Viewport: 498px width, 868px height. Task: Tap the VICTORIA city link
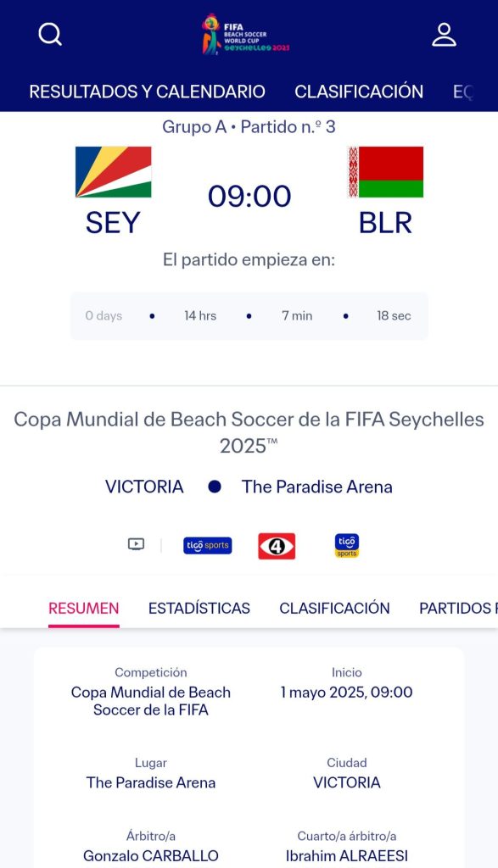[144, 487]
